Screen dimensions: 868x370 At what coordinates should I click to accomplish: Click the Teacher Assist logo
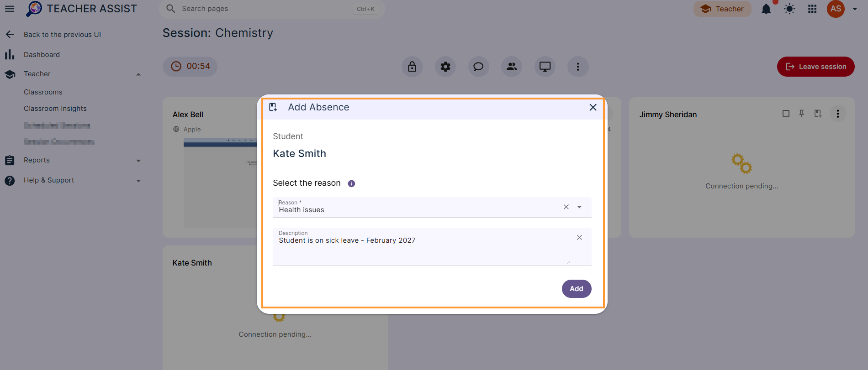(81, 9)
